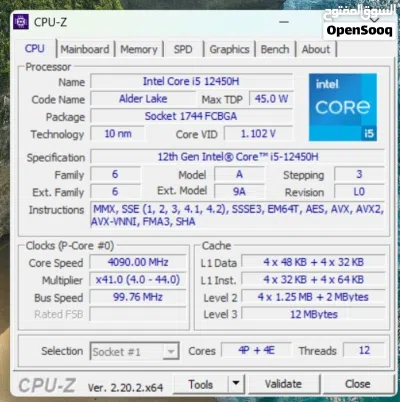
Task: Click the Ext. Model value 9A
Action: (x=239, y=192)
